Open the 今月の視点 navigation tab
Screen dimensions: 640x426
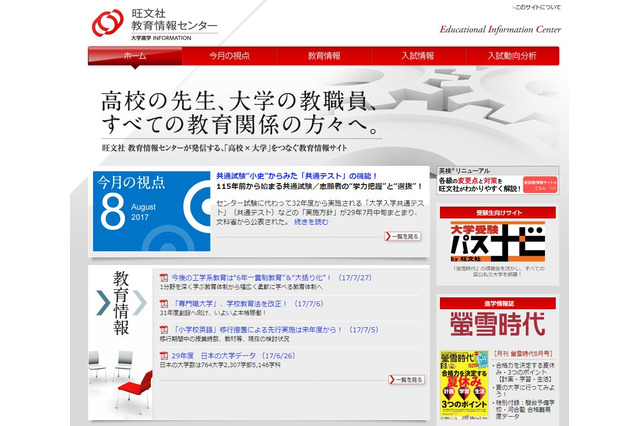[x=229, y=56]
